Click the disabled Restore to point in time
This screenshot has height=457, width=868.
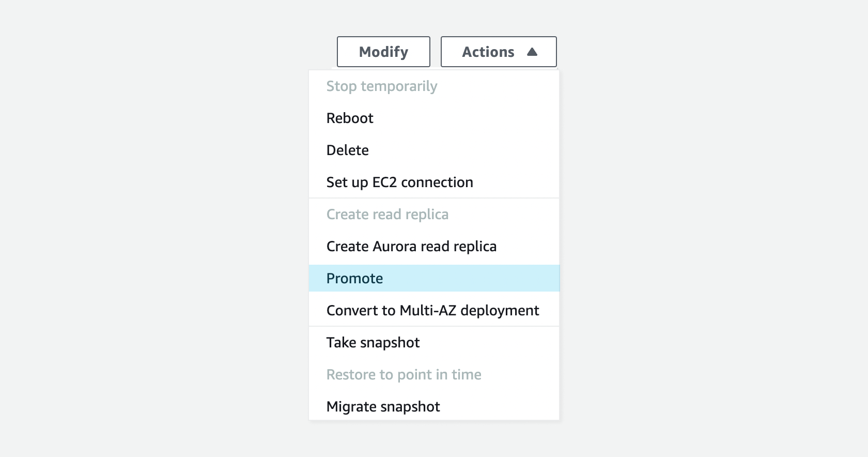click(x=404, y=374)
